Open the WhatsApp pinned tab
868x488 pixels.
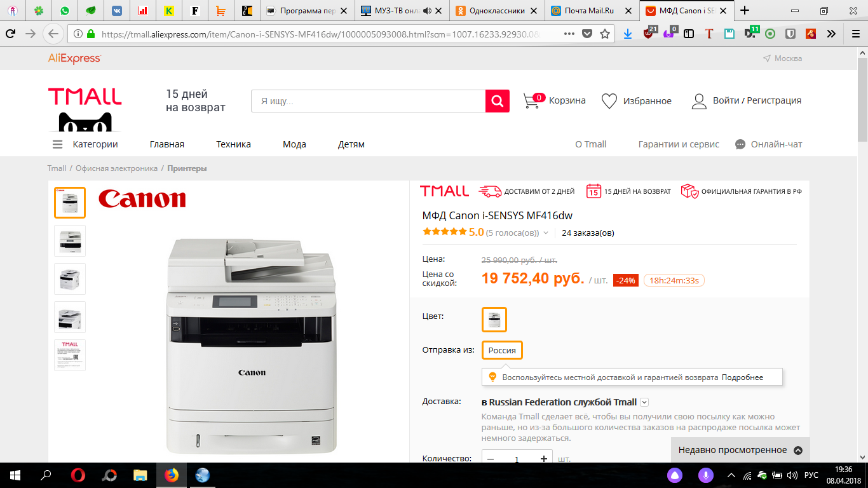click(x=65, y=10)
